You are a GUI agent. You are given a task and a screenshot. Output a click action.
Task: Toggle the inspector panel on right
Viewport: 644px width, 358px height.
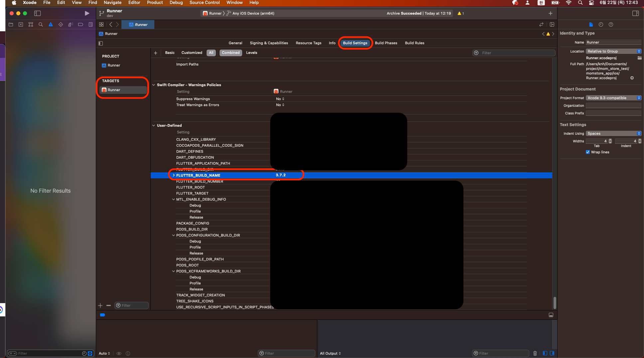point(635,13)
